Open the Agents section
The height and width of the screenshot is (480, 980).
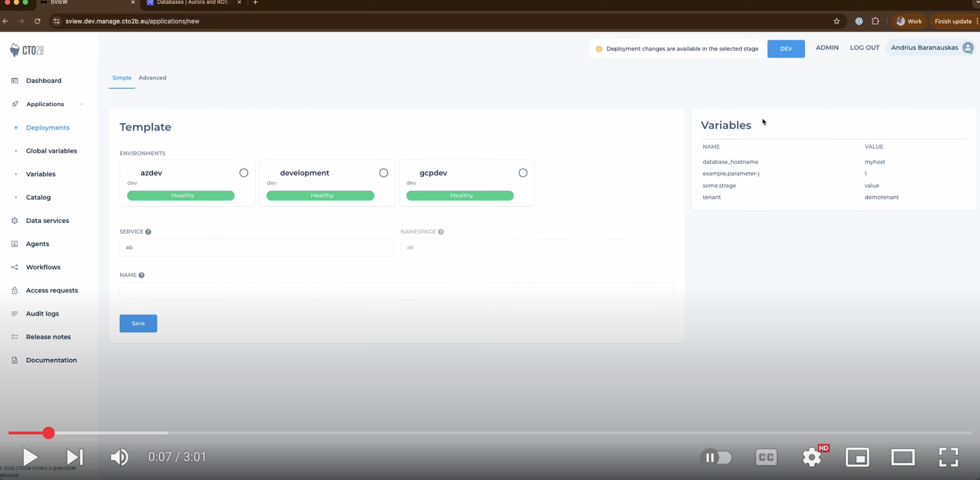click(38, 244)
